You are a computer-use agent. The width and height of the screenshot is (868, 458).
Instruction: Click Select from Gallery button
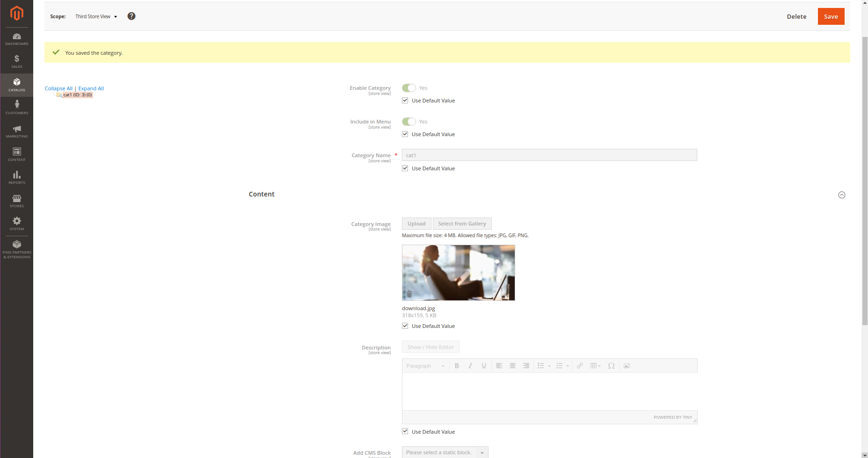click(462, 224)
